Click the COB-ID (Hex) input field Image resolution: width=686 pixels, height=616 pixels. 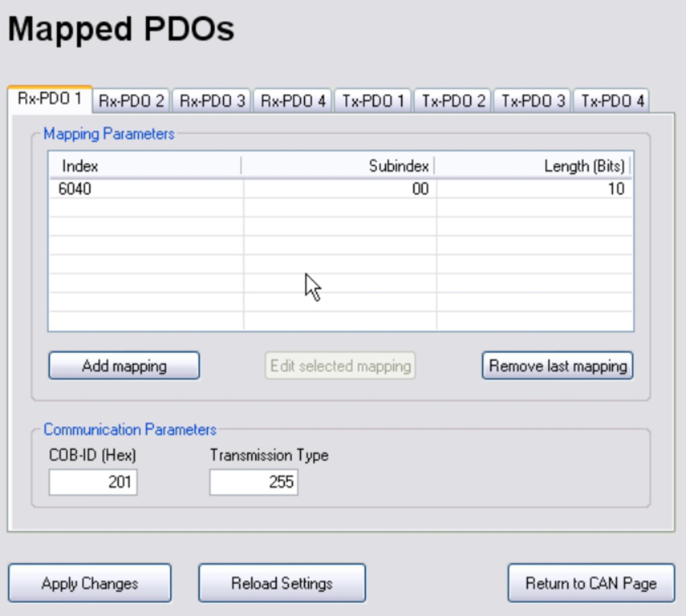click(93, 482)
